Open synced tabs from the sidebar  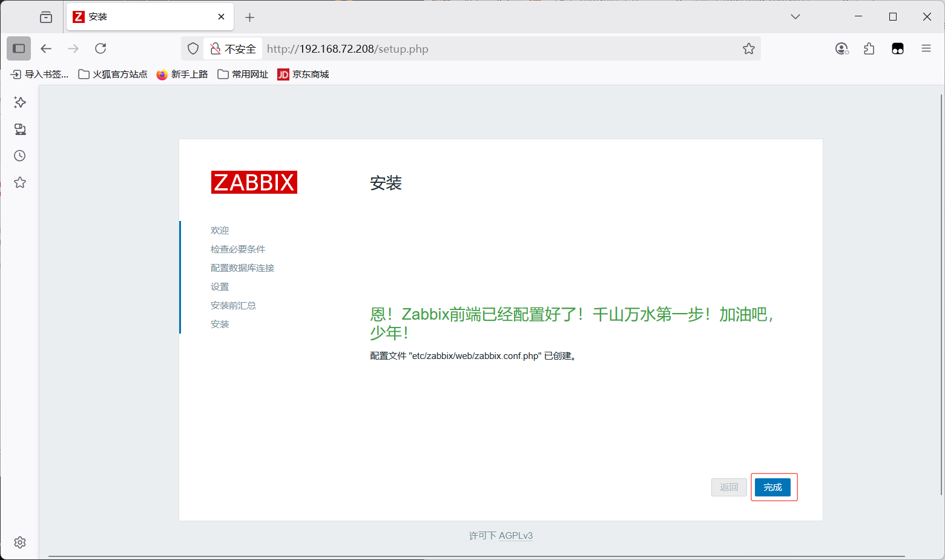(19, 129)
